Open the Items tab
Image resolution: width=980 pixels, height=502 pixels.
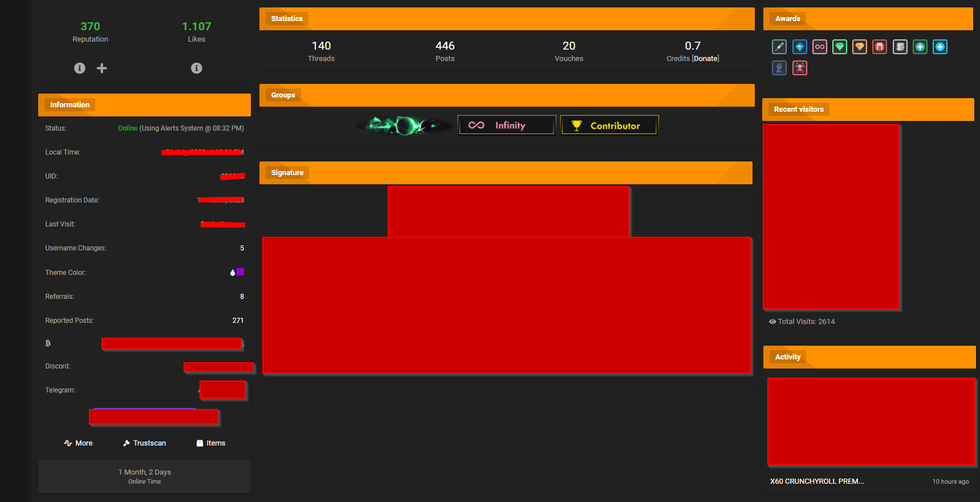click(x=211, y=443)
